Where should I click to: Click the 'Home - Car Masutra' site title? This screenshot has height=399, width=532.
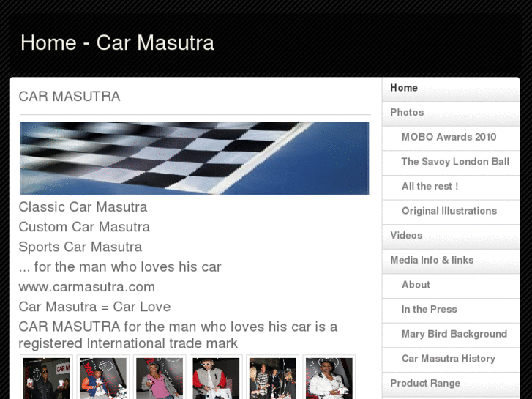117,42
